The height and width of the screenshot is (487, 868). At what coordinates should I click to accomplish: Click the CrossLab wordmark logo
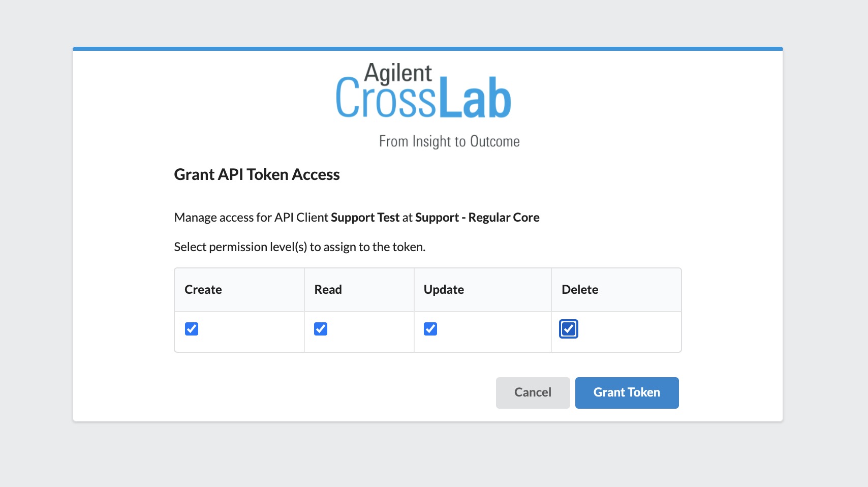(x=423, y=99)
